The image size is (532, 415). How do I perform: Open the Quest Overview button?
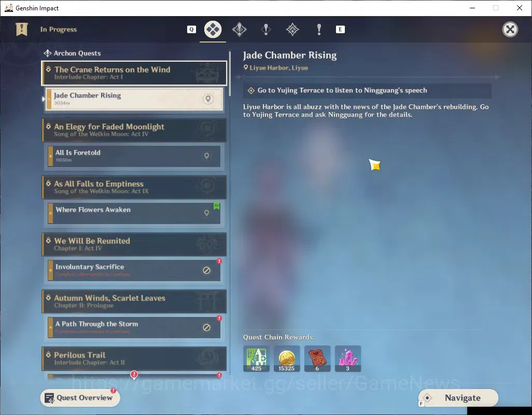pyautogui.click(x=80, y=398)
